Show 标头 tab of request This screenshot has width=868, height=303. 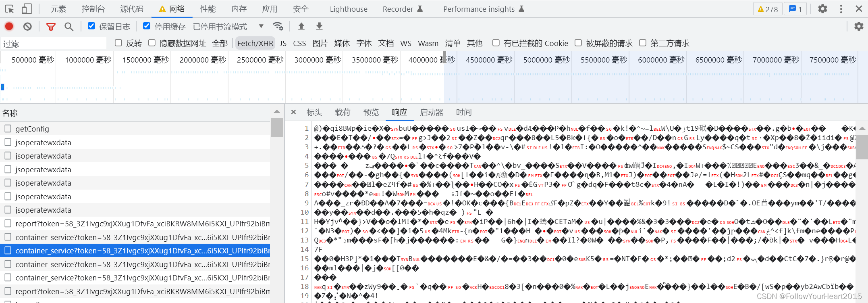coord(314,112)
